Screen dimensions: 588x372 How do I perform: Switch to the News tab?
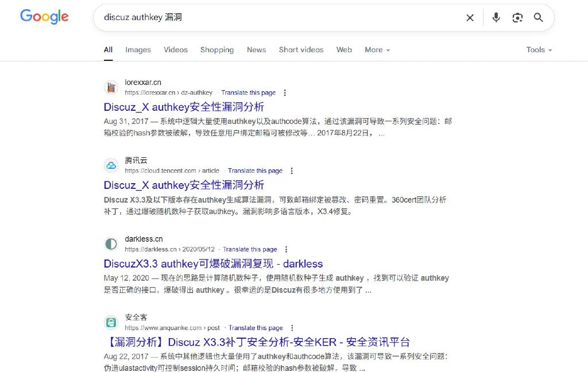256,50
